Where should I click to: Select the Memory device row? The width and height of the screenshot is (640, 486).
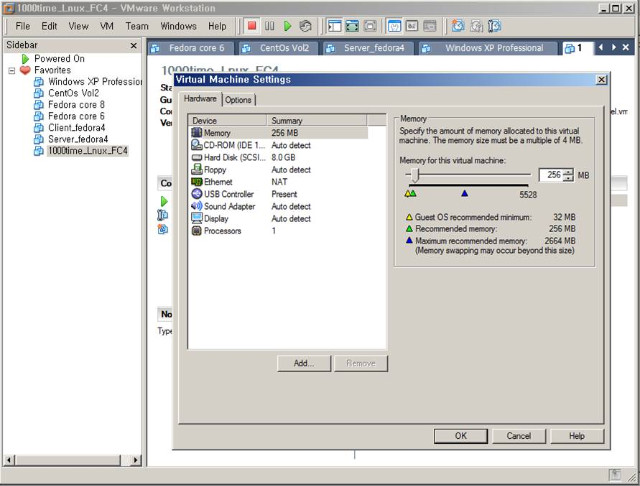pos(279,133)
